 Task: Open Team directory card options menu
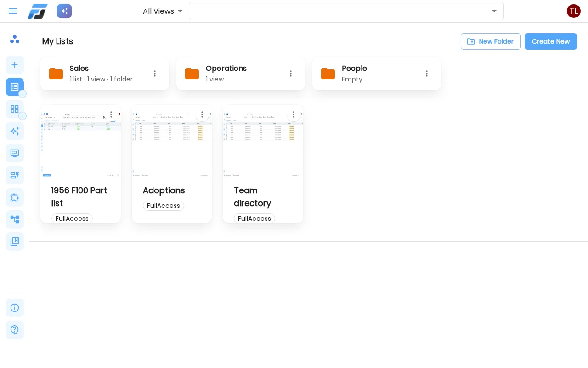[x=294, y=115]
